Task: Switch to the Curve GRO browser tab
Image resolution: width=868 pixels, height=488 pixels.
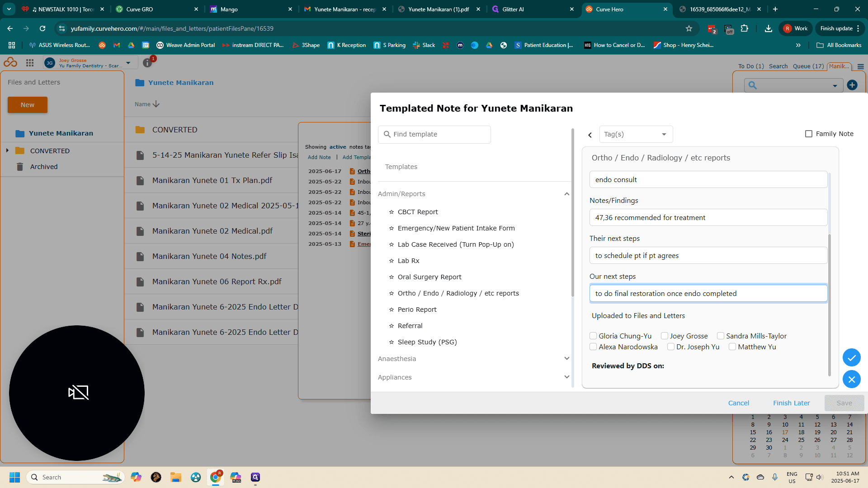Action: click(157, 9)
